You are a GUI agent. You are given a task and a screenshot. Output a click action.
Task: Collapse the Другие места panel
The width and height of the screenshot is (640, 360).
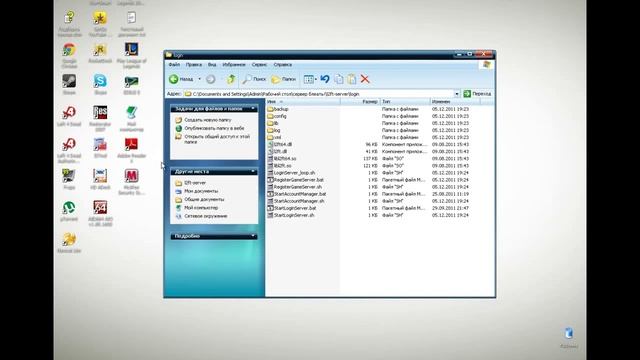[253, 171]
